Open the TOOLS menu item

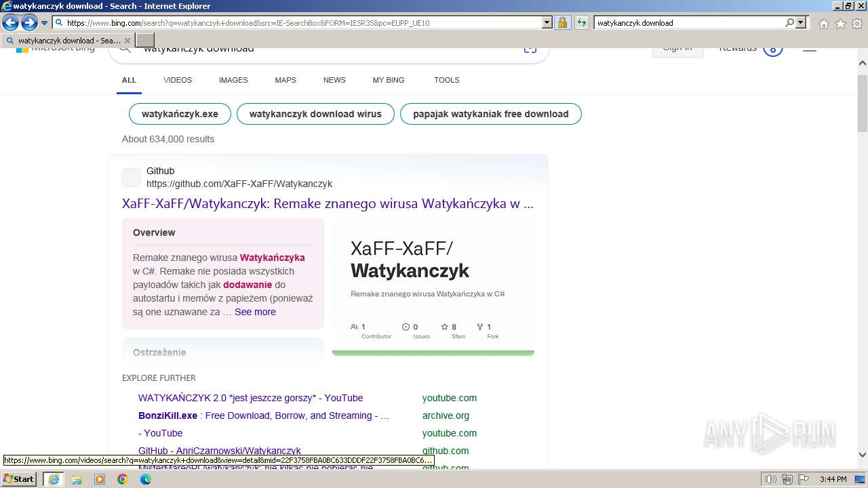tap(447, 80)
